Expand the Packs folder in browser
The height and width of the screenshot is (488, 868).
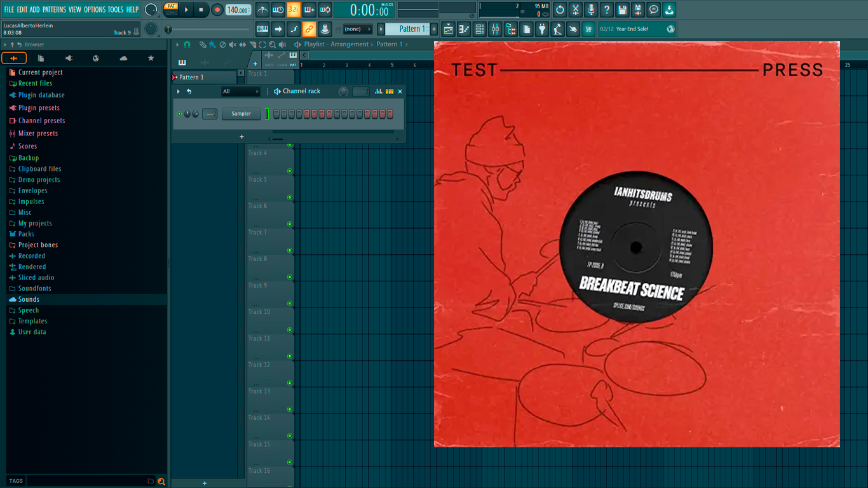point(26,234)
